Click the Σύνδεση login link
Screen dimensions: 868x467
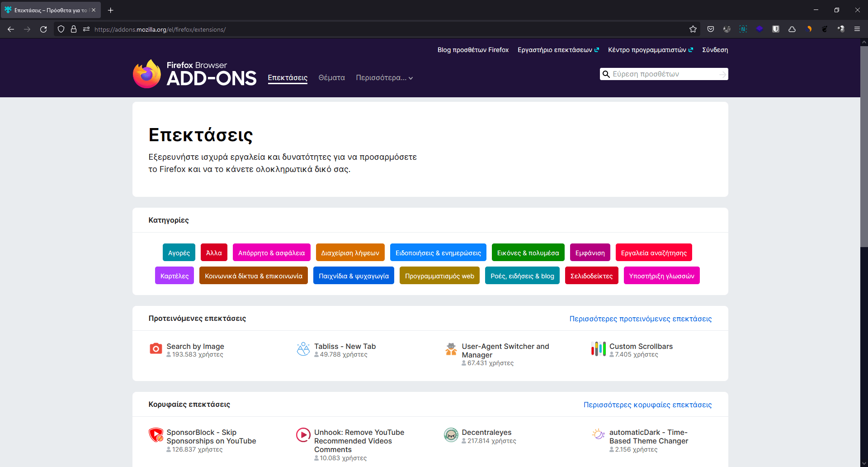[715, 50]
